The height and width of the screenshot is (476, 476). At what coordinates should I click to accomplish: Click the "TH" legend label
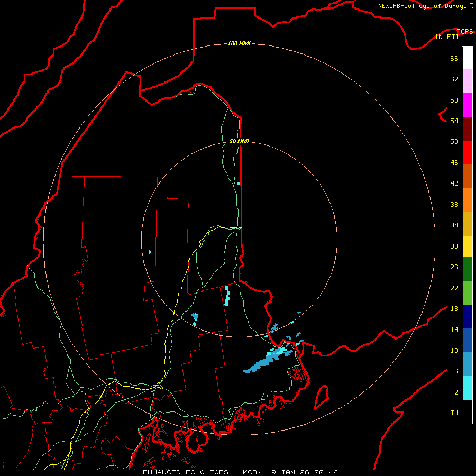point(454,413)
